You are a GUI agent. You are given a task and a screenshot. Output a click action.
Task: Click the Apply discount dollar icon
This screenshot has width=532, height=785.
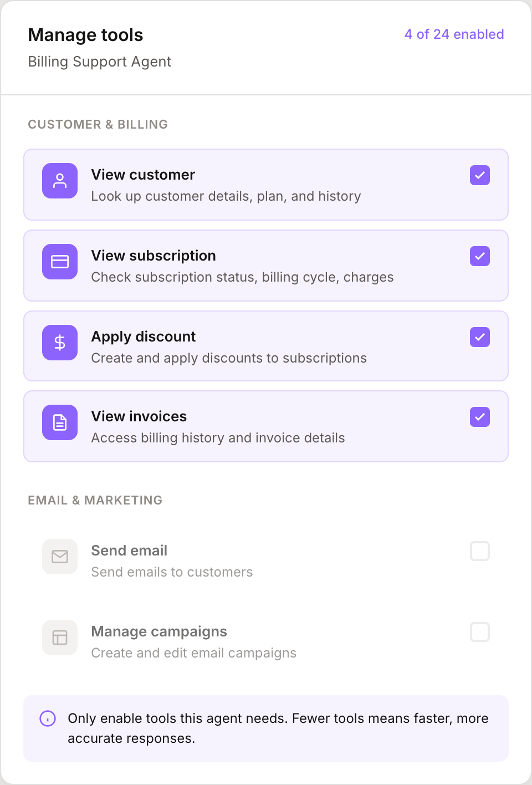59,343
